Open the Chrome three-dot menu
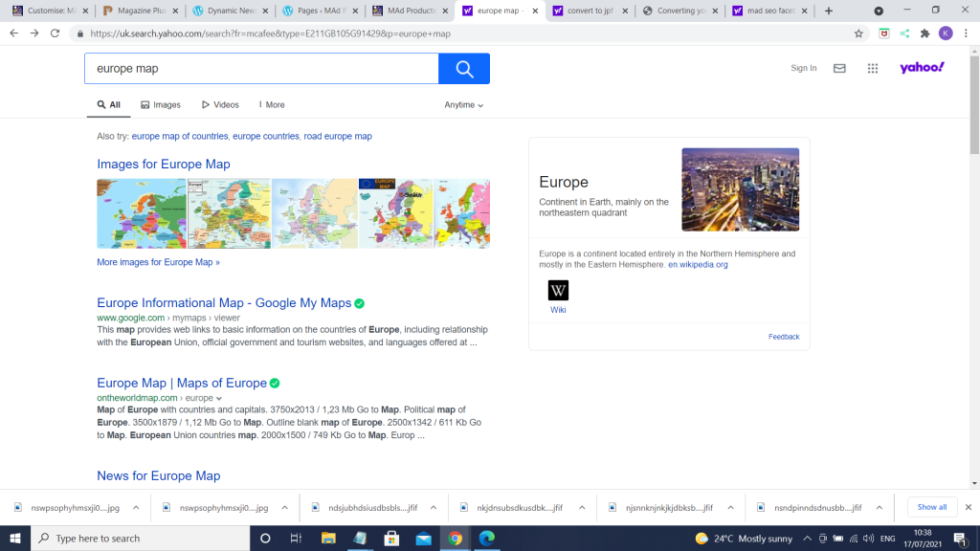Viewport: 980px width, 551px height. click(966, 33)
